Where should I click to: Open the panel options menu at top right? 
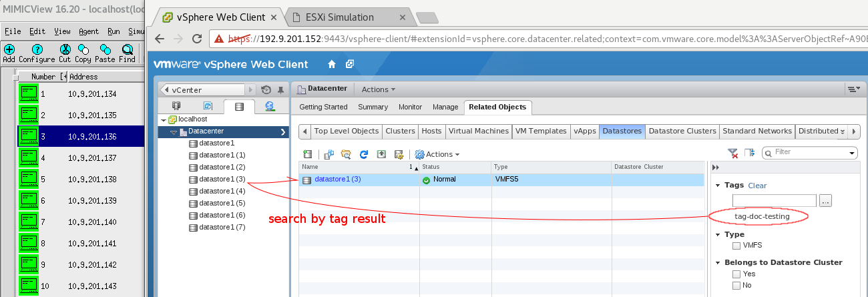[x=853, y=89]
